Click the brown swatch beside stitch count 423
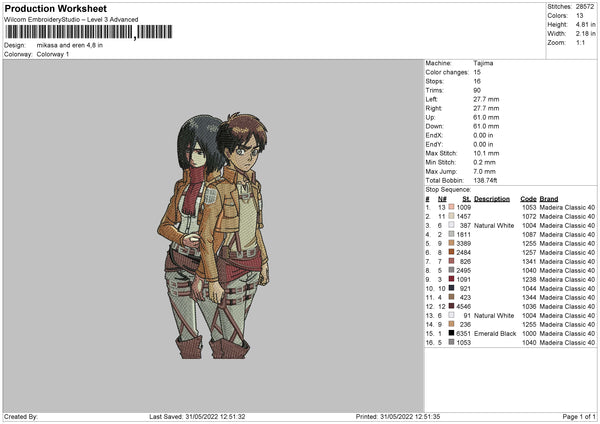The height and width of the screenshot is (424, 600). (x=452, y=297)
